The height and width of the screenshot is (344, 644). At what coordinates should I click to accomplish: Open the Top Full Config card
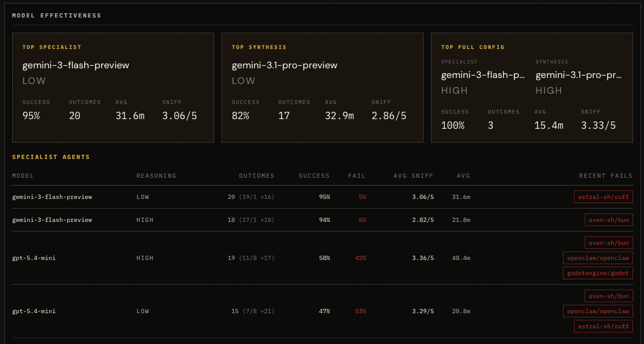[532, 88]
